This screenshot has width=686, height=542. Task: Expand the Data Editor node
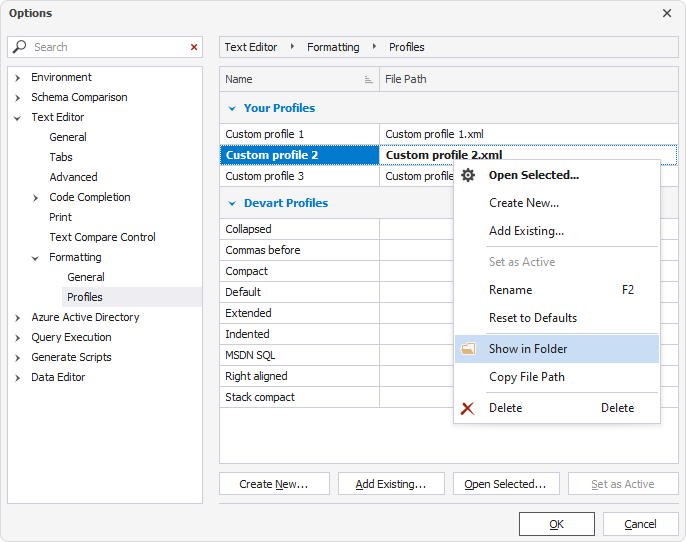[17, 378]
